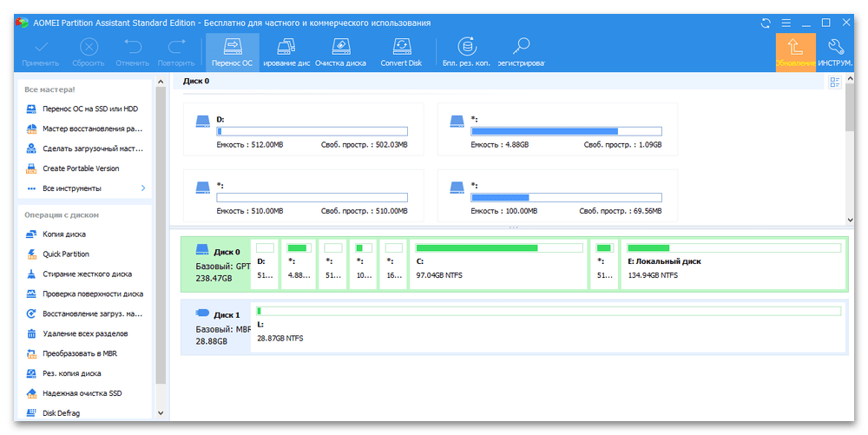Image resolution: width=868 pixels, height=435 pixels.
Task: Choose Стирание жесткого диска
Action: [x=79, y=274]
